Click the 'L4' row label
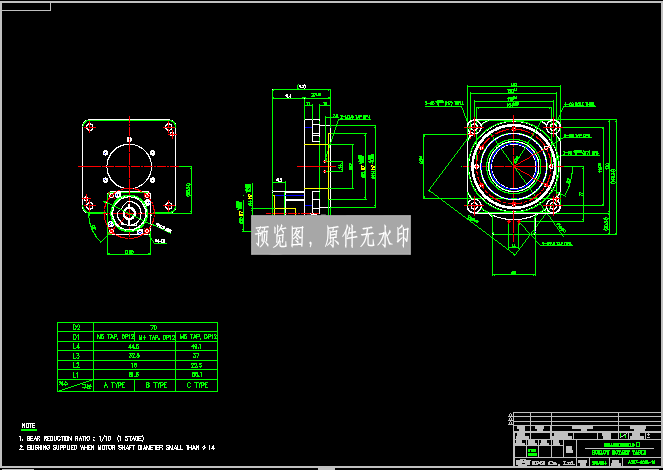Viewport: 663px width, 470px height. pyautogui.click(x=76, y=346)
